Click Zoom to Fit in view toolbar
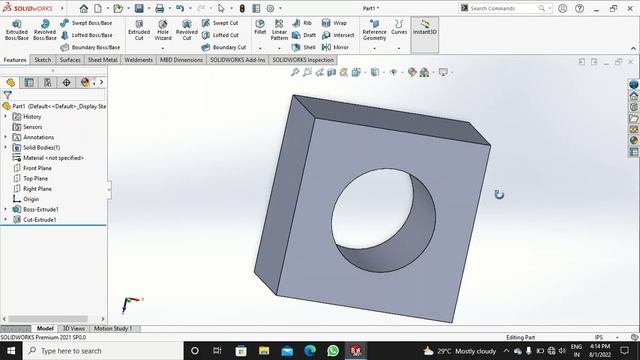Screen dimensions: 640x360 pyautogui.click(x=295, y=72)
